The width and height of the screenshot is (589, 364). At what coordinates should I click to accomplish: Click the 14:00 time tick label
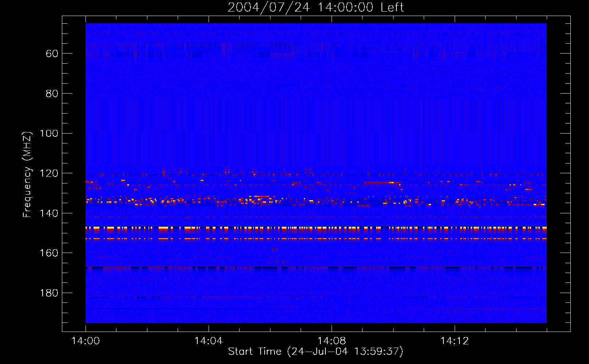[x=86, y=341]
